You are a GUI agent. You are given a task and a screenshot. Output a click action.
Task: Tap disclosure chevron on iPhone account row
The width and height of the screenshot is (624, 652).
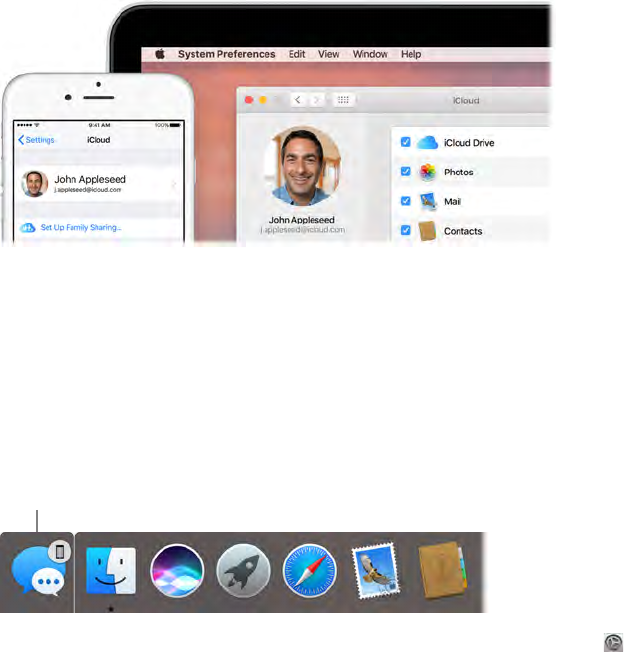(174, 184)
